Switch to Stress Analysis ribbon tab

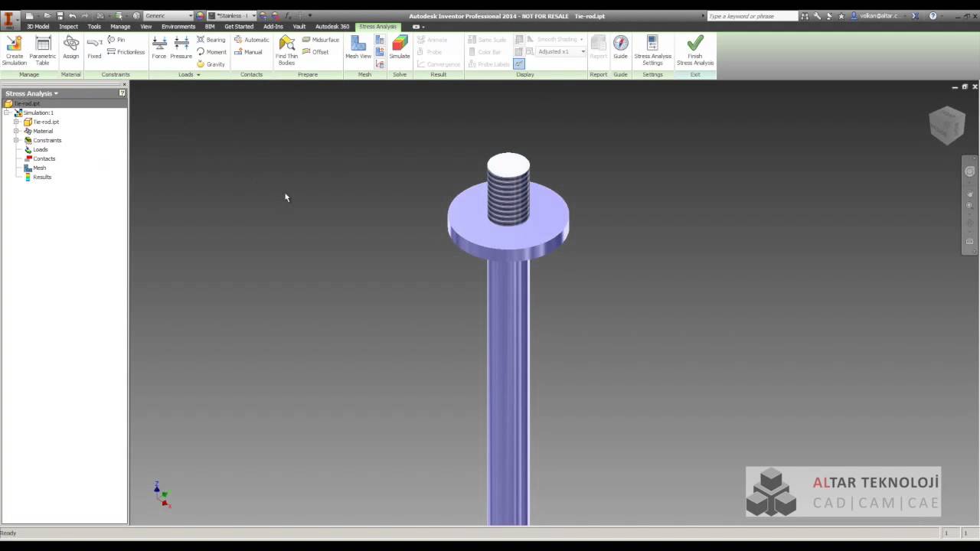[377, 26]
